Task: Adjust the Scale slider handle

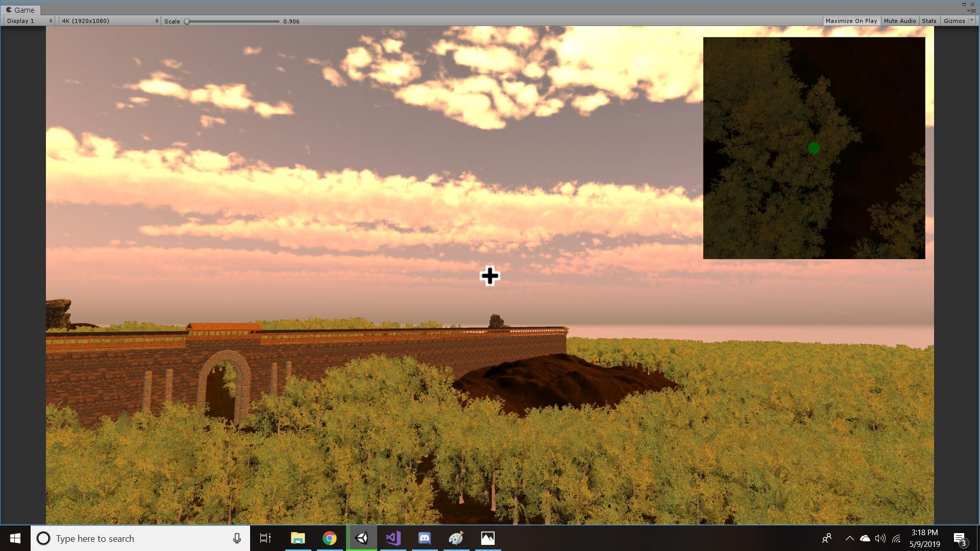Action: click(187, 21)
